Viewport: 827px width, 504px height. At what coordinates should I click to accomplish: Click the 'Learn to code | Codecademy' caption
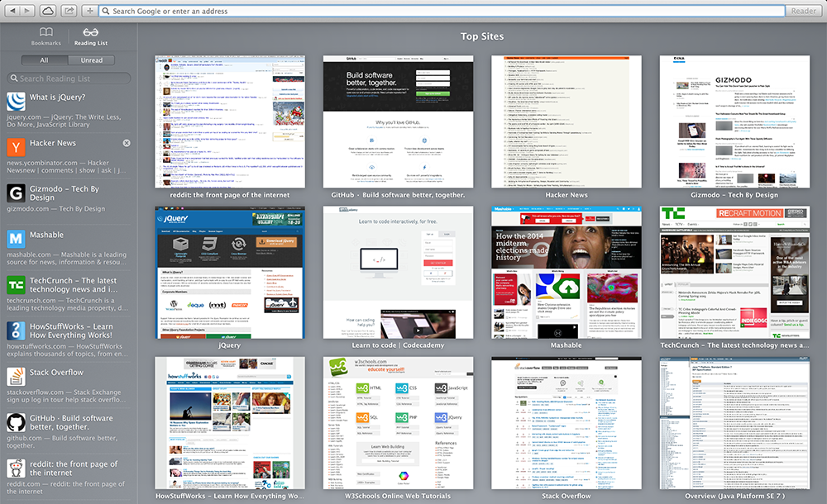pyautogui.click(x=399, y=345)
